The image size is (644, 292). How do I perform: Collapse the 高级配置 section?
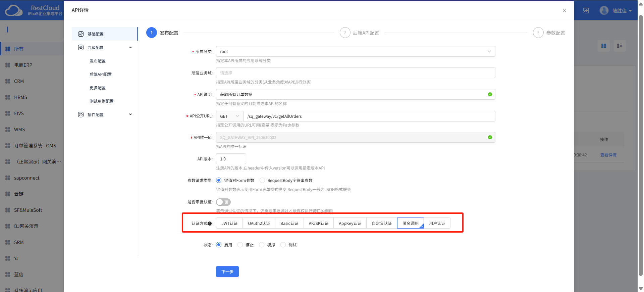(x=130, y=47)
